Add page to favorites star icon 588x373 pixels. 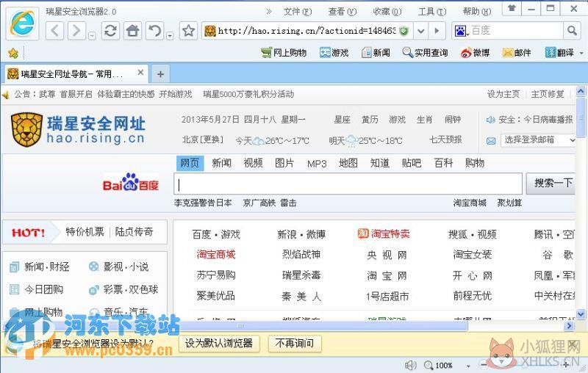(188, 30)
